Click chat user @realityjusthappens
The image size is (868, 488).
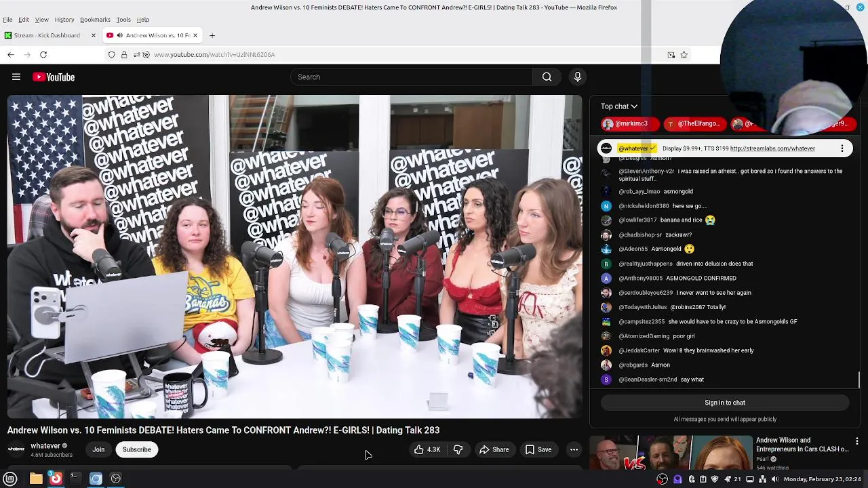click(x=646, y=264)
